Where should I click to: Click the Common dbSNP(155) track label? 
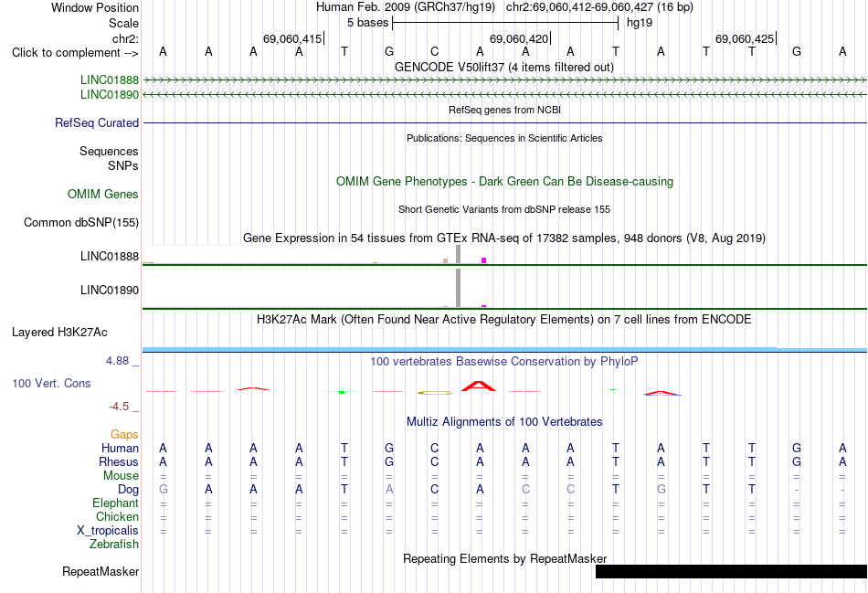click(80, 223)
